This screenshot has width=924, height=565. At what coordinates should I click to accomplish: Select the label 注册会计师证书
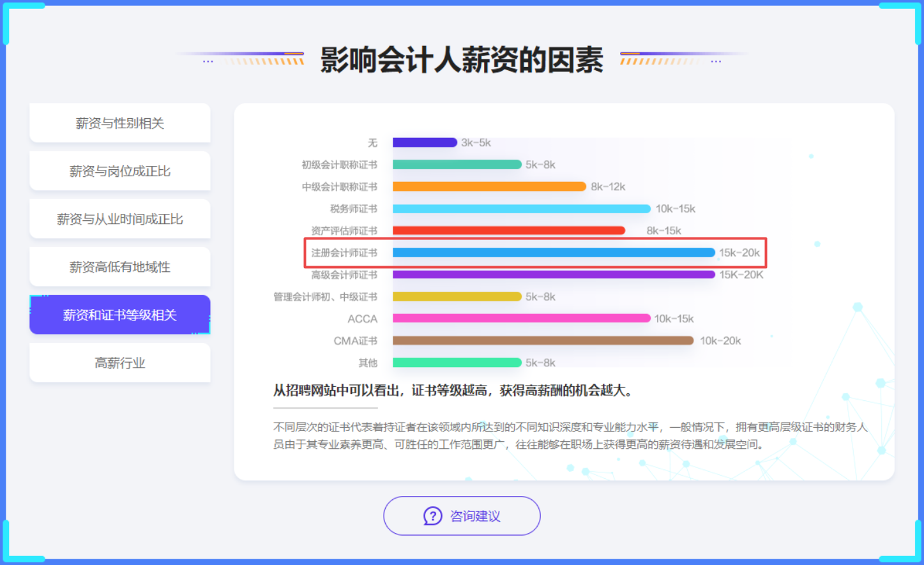(344, 253)
